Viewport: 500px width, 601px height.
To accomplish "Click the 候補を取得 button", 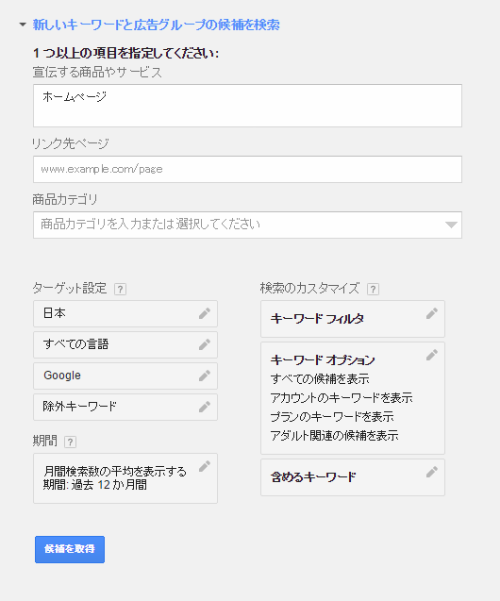I will click(x=70, y=549).
